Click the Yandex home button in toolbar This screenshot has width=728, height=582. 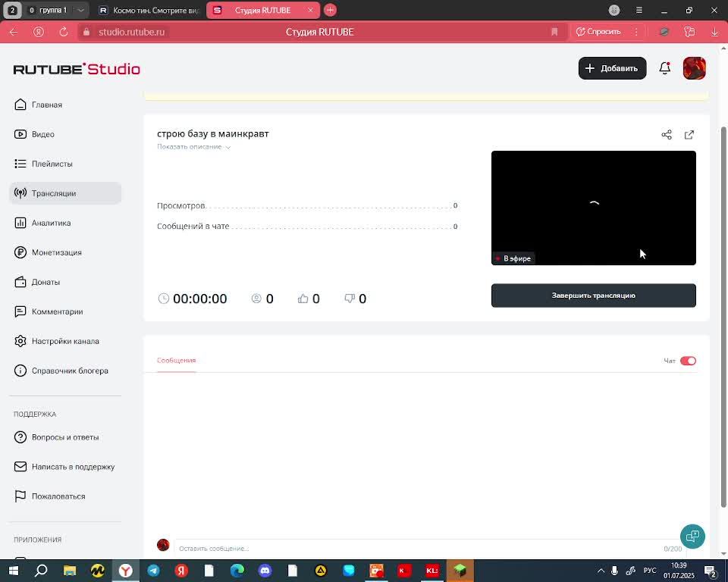point(39,32)
